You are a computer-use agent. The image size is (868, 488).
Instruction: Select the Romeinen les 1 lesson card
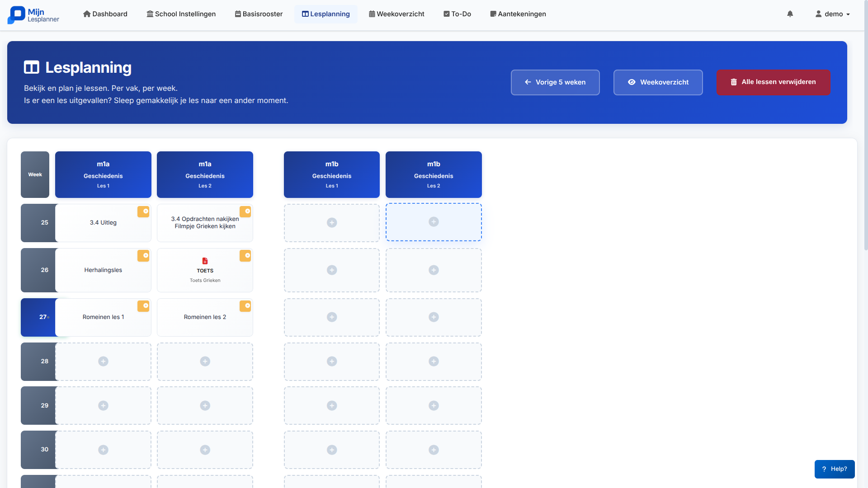point(103,317)
